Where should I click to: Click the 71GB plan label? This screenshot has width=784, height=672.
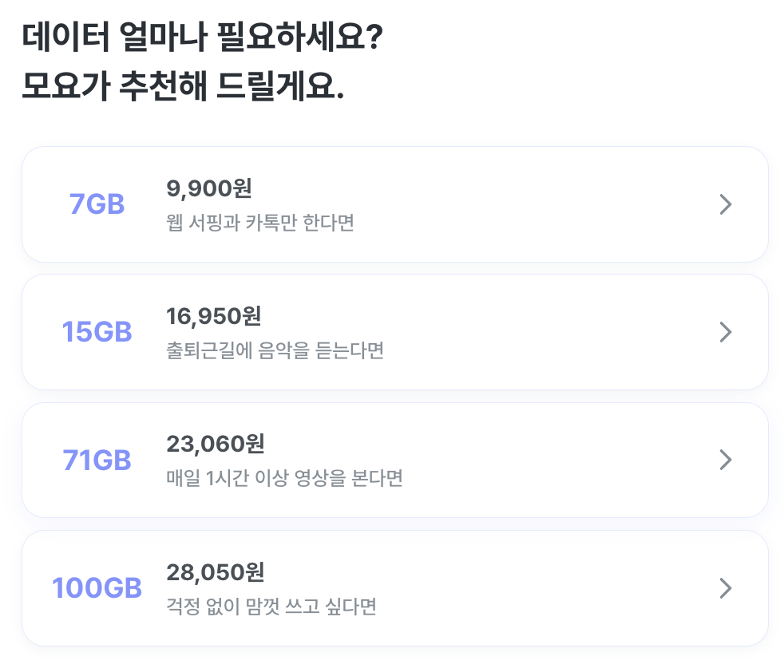click(97, 460)
